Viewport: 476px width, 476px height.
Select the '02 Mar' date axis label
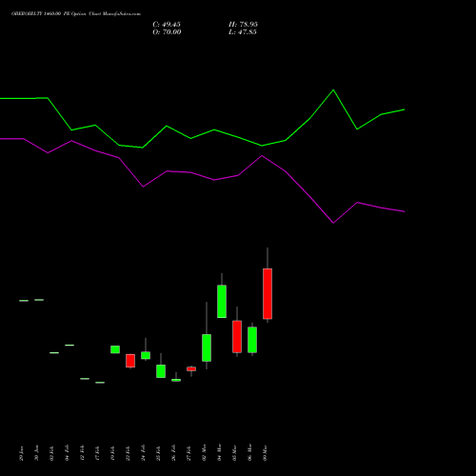coord(204,452)
